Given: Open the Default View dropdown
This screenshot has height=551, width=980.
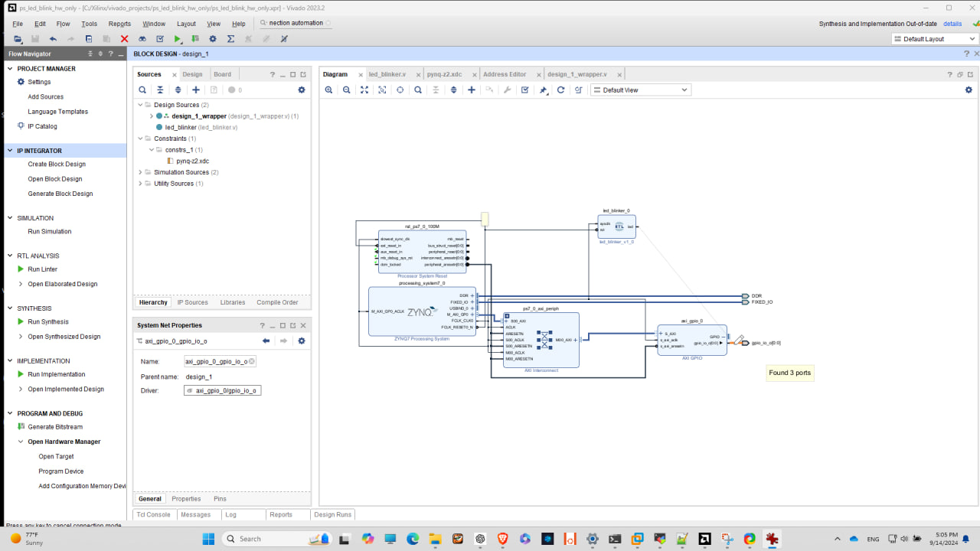Looking at the screenshot, I should coord(641,90).
